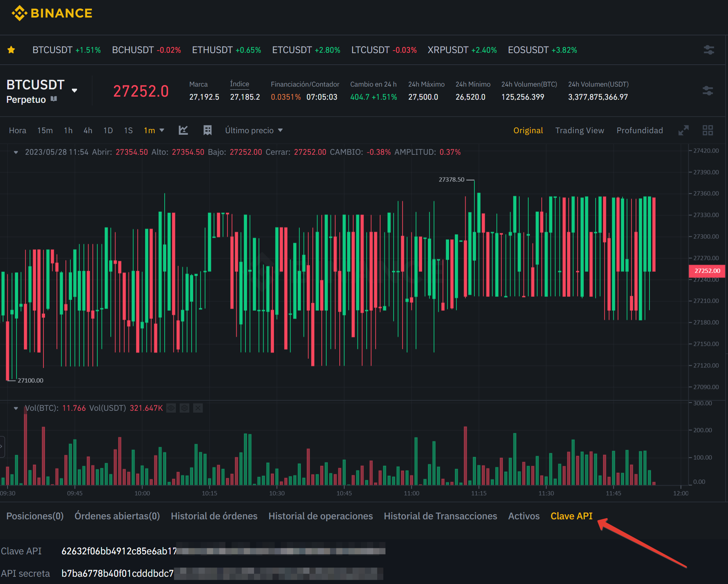
Task: Click the 11:00 time axis label
Action: click(x=411, y=493)
